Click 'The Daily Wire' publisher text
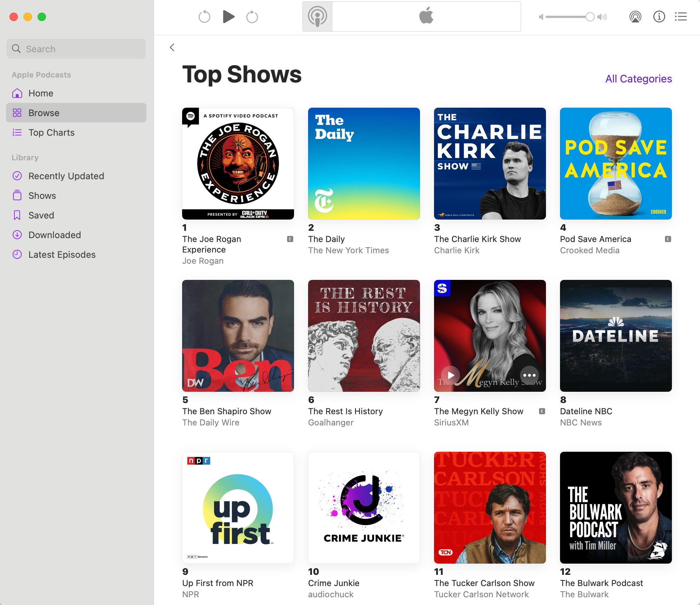This screenshot has height=605, width=700. 211,423
